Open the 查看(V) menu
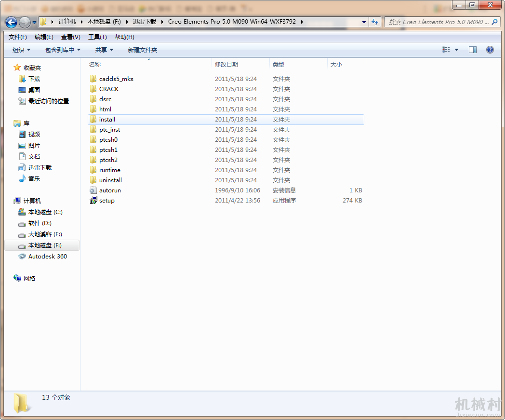Viewport: 505px width, 420px height. [70, 37]
